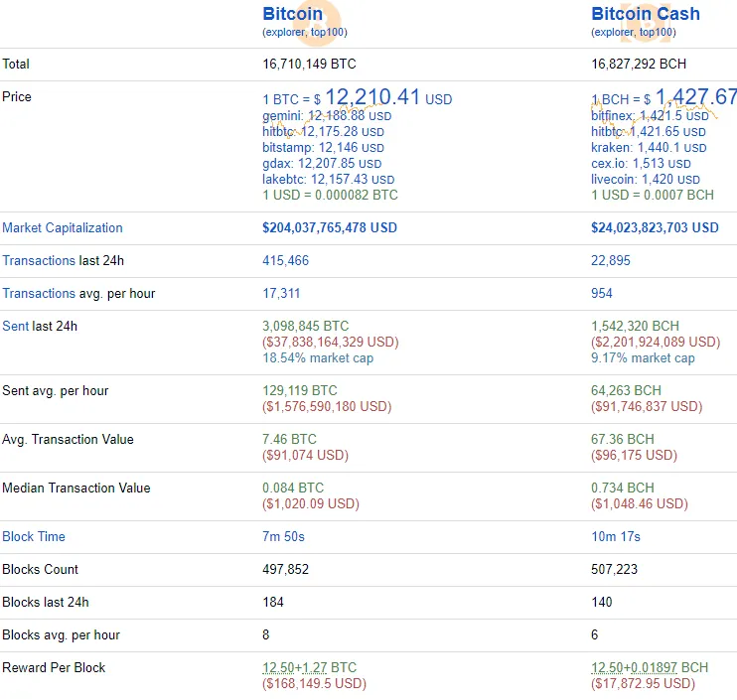The width and height of the screenshot is (737, 700).
Task: Click the 16,710,149 BTC total value
Action: [x=309, y=64]
